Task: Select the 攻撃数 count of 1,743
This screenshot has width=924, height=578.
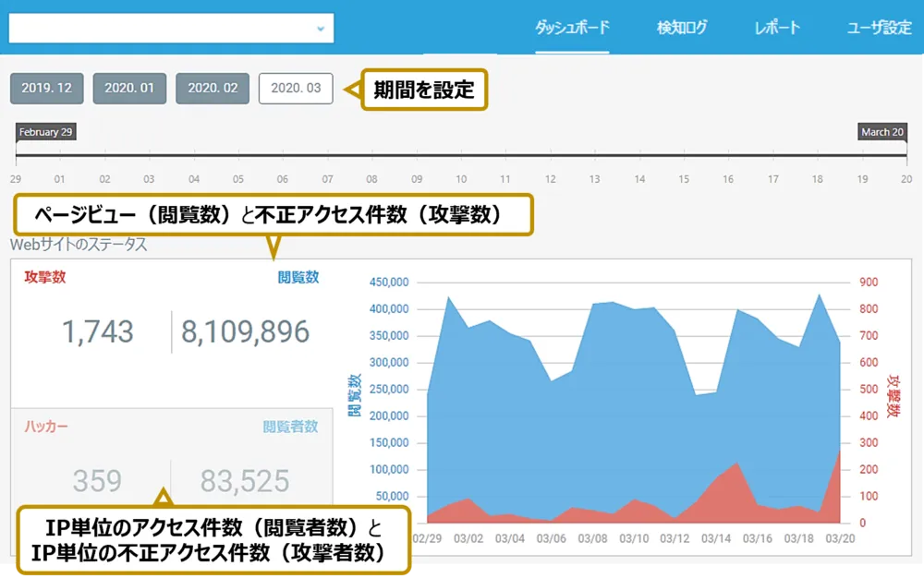Action: (x=97, y=331)
